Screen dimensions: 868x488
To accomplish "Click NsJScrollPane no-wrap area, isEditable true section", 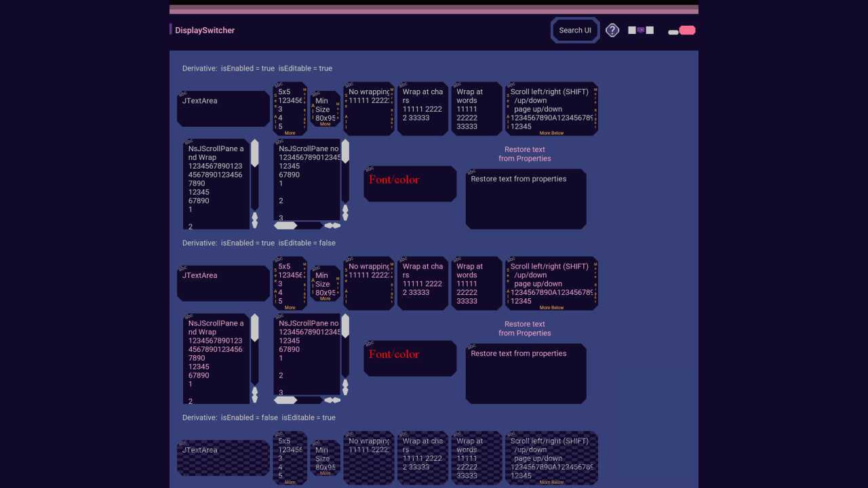I will (x=307, y=180).
